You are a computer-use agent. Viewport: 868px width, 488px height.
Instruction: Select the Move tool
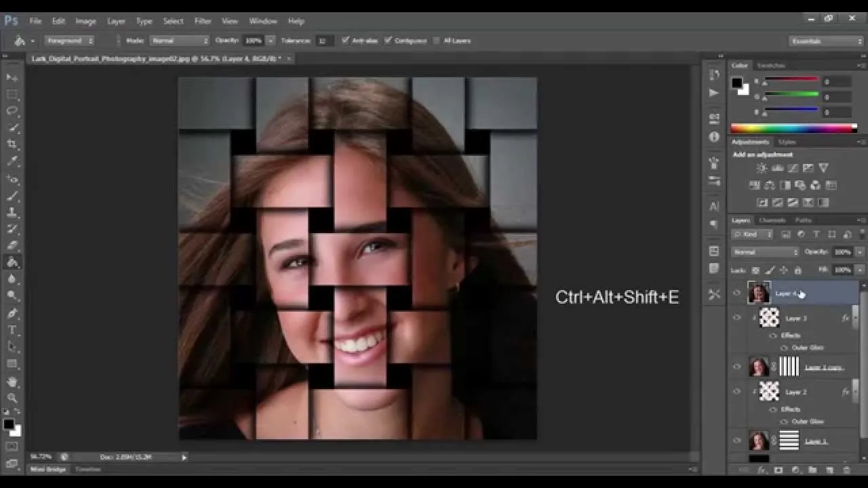[12, 77]
